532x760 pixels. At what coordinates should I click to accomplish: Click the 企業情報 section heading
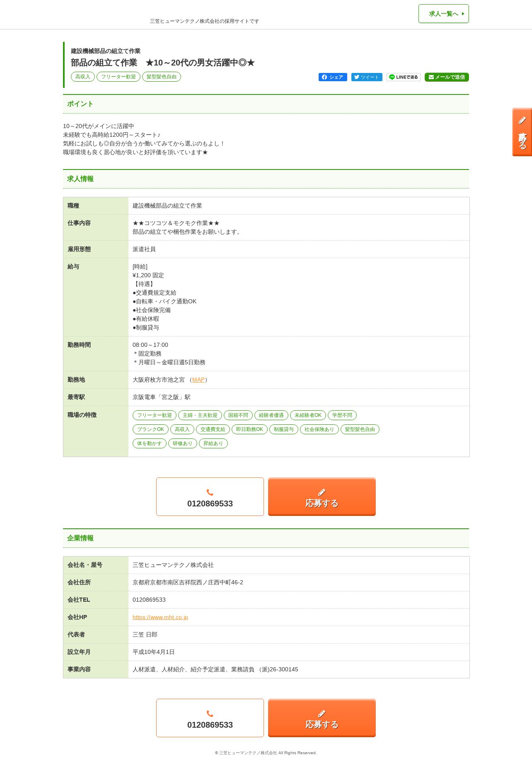80,538
